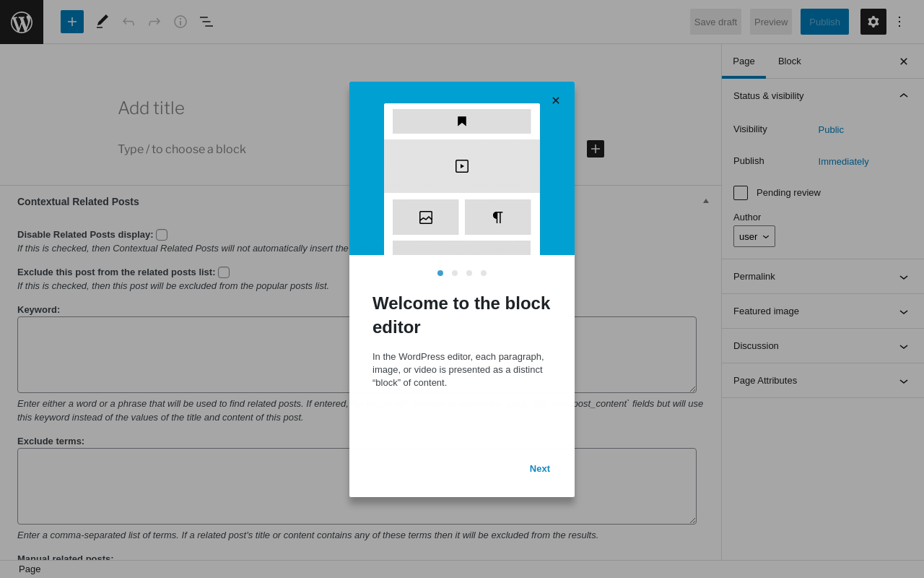
Task: Click into the Keyword text area
Action: click(x=357, y=355)
